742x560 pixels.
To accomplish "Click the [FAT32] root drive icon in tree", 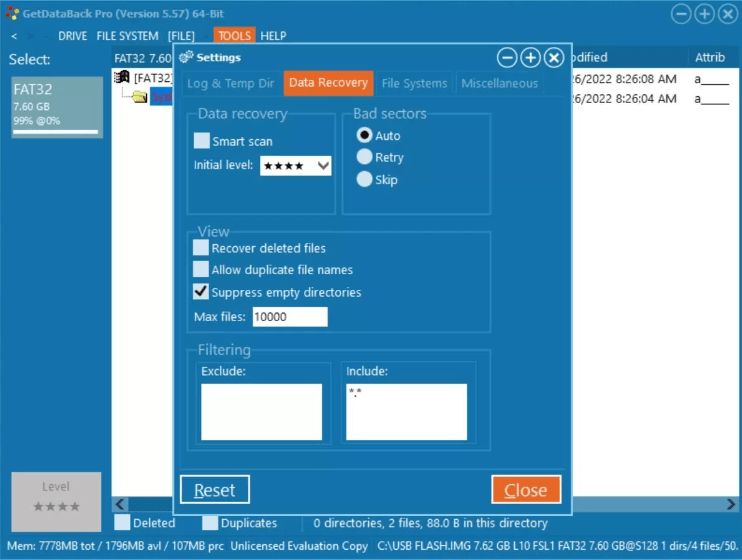I will click(x=122, y=77).
